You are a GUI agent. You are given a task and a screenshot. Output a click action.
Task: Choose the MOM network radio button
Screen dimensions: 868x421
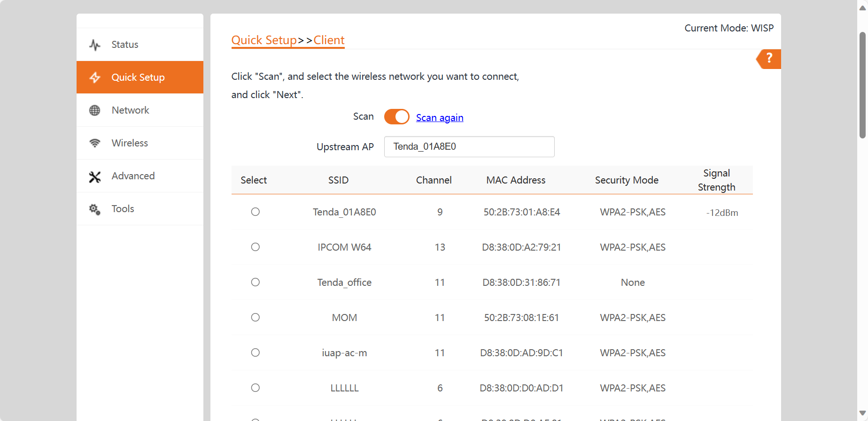(255, 317)
